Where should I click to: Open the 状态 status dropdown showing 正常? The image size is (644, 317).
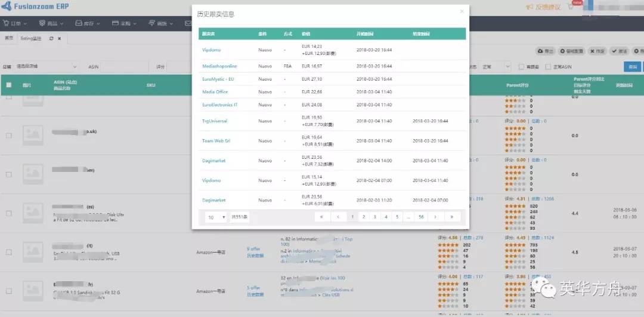496,67
